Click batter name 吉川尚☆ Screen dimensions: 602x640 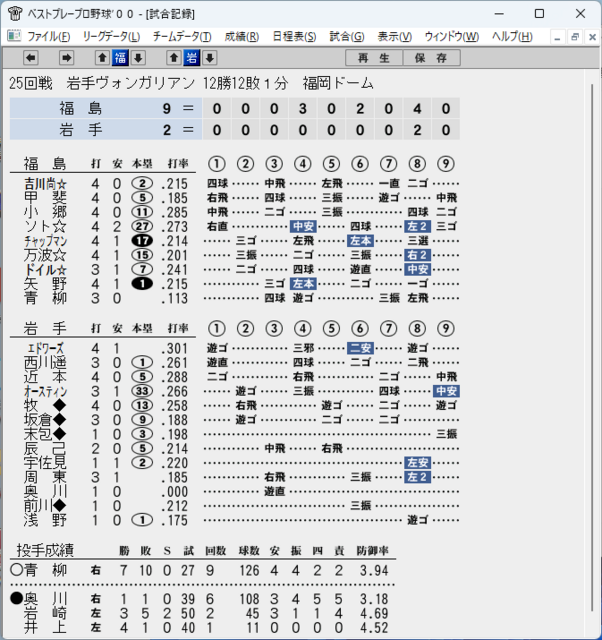tap(45, 184)
